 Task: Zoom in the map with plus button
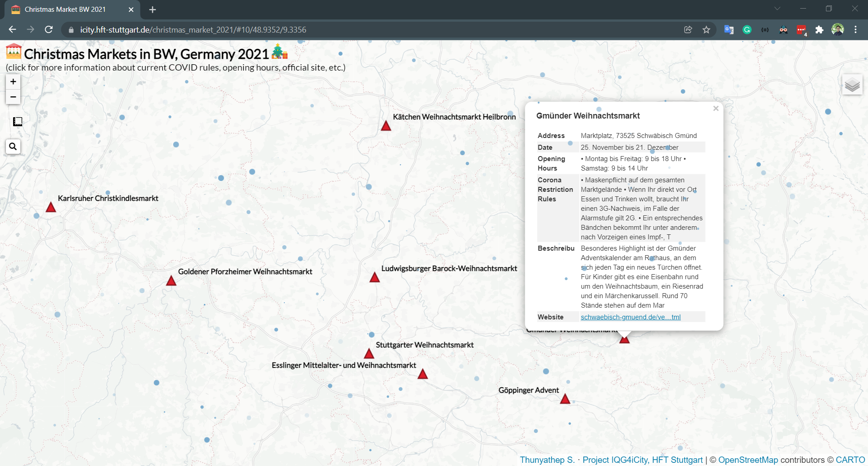[13, 82]
